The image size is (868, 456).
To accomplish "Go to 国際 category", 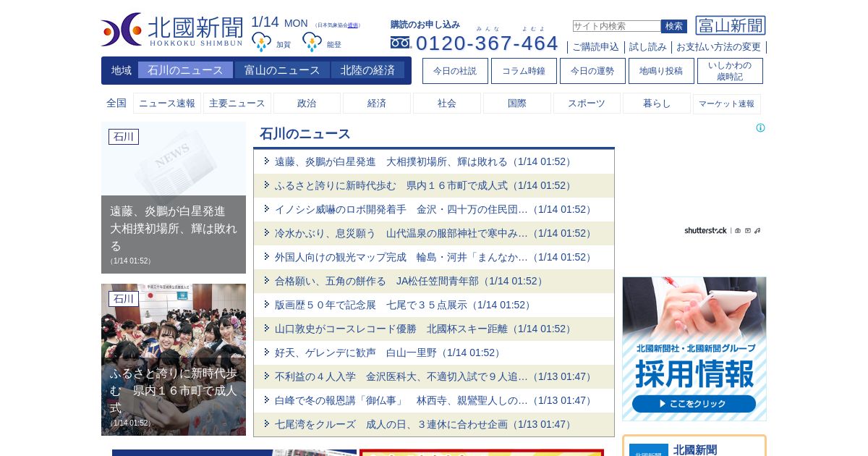I will click(x=517, y=104).
